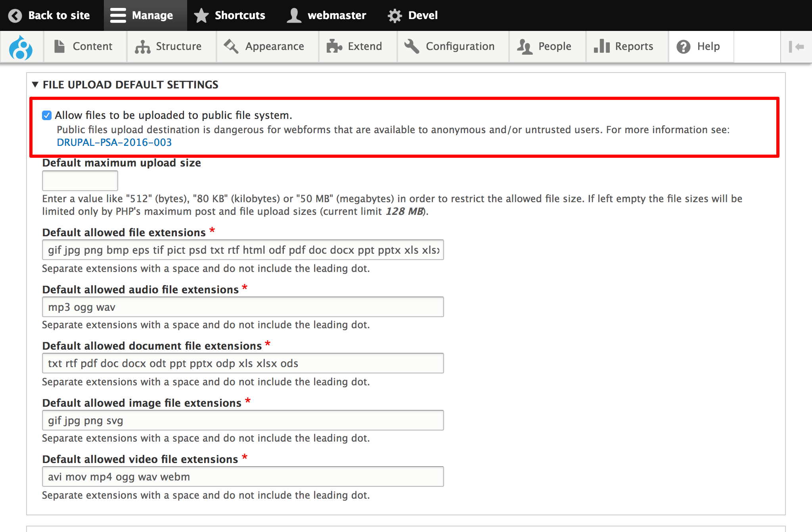Viewport: 812px width, 532px height.
Task: Click the People users icon
Action: coord(525,46)
